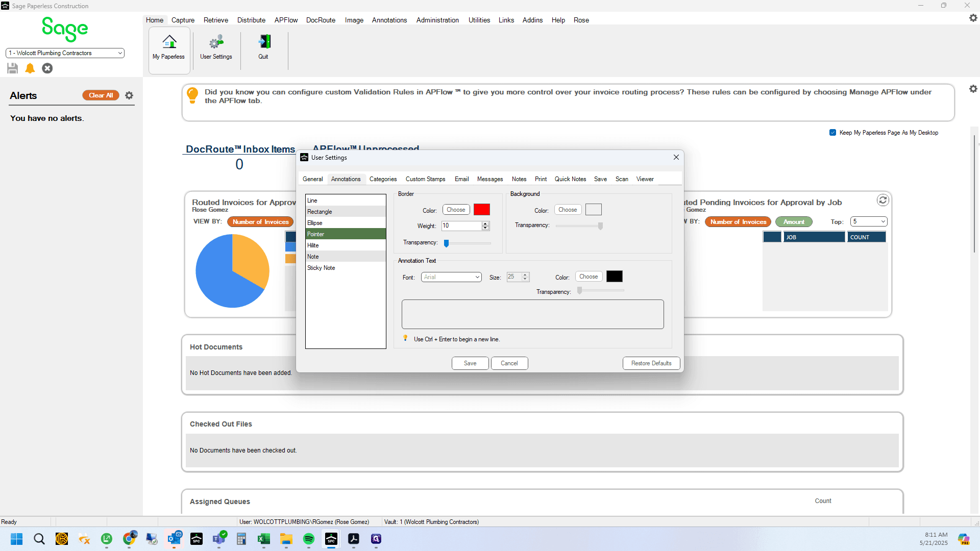This screenshot has height=551, width=980.
Task: Switch to the Custom Stamps tab
Action: (425, 179)
